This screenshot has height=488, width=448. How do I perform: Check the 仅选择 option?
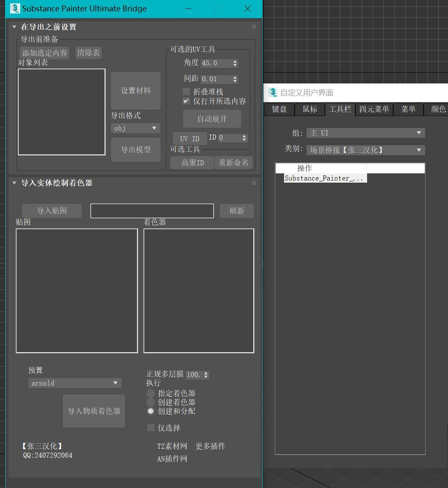pos(150,428)
